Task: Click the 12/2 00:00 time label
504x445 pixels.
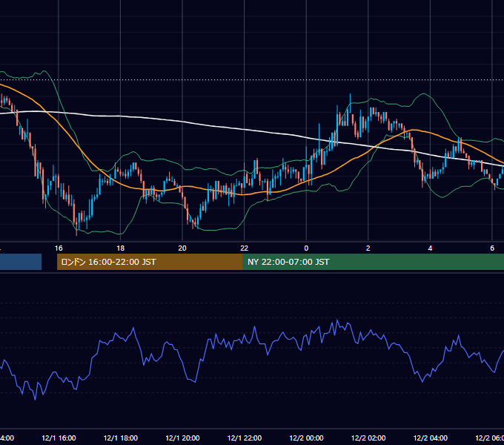Action: pyautogui.click(x=306, y=438)
